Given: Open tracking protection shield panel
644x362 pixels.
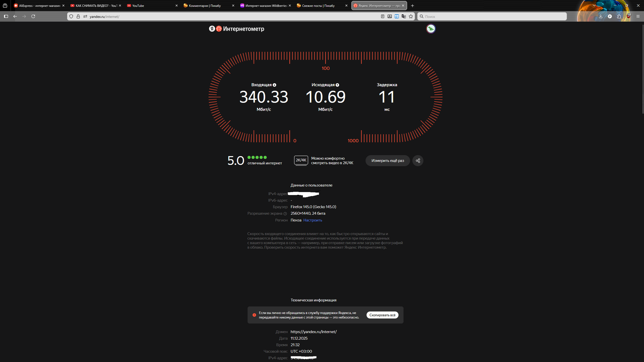Looking at the screenshot, I should [x=71, y=16].
